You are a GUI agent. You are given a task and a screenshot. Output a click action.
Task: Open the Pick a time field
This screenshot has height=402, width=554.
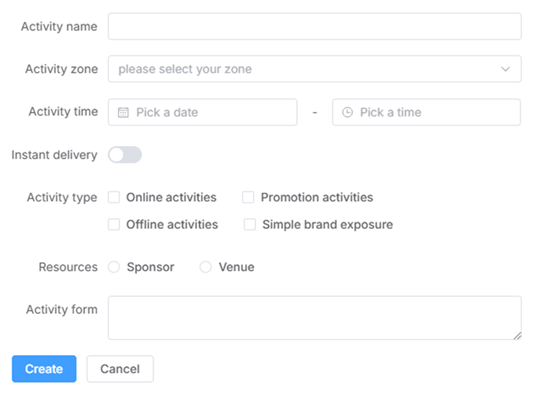click(x=426, y=112)
